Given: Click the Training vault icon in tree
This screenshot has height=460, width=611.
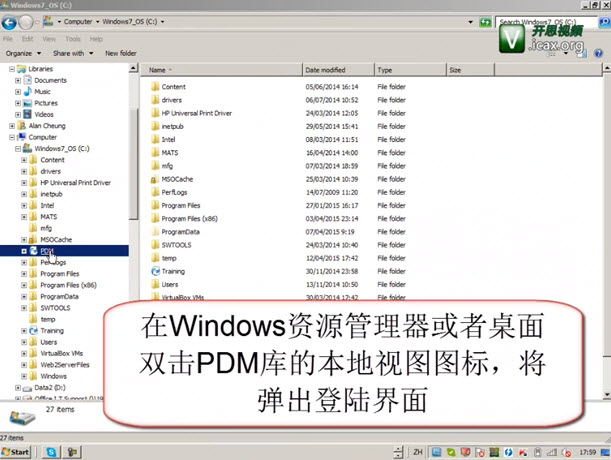Looking at the screenshot, I should pos(34,331).
